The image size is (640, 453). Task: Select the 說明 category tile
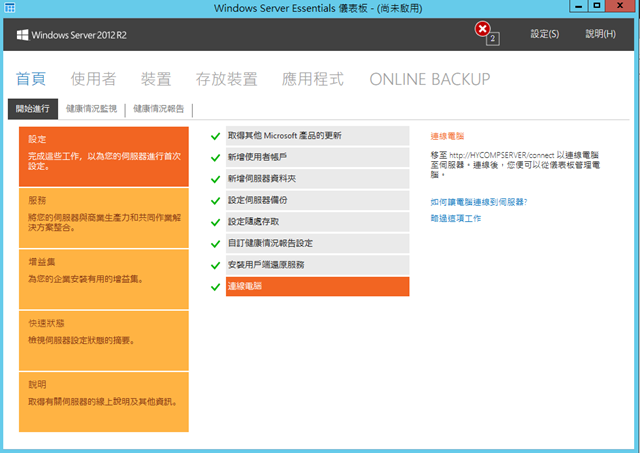coord(104,402)
